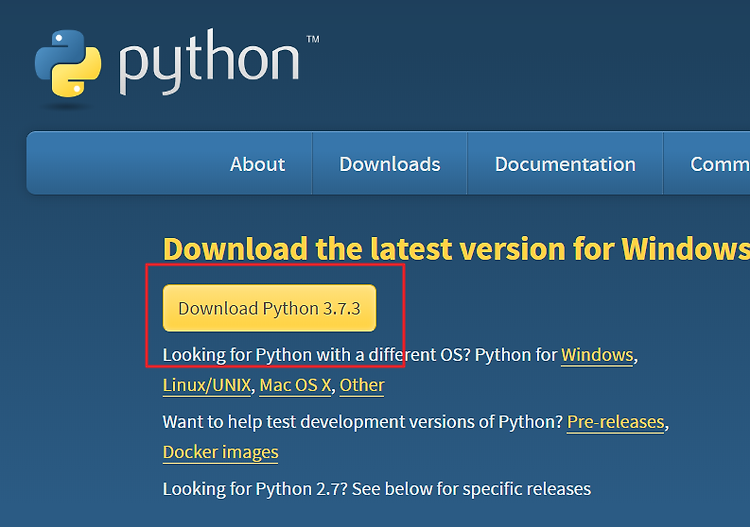Viewport: 750px width, 527px height.
Task: Open the Docker images link
Action: pyautogui.click(x=221, y=452)
